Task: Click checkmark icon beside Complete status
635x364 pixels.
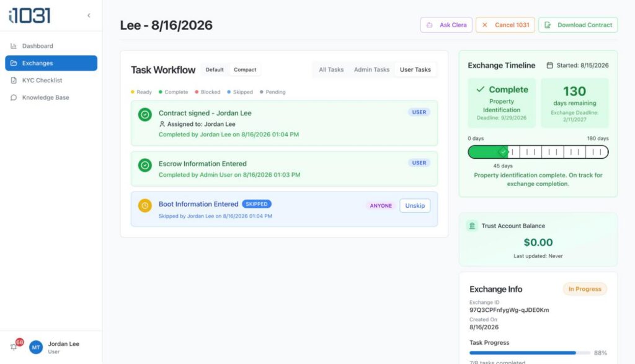Action: (481, 89)
